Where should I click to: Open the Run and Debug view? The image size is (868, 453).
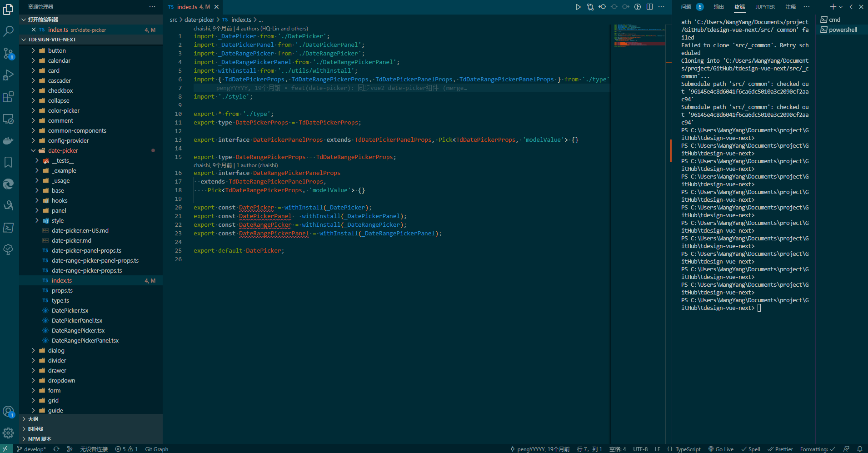[x=8, y=75]
